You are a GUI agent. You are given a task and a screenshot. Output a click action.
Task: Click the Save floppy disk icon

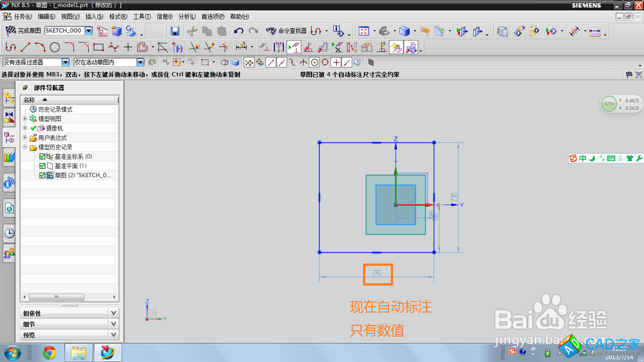(x=175, y=31)
